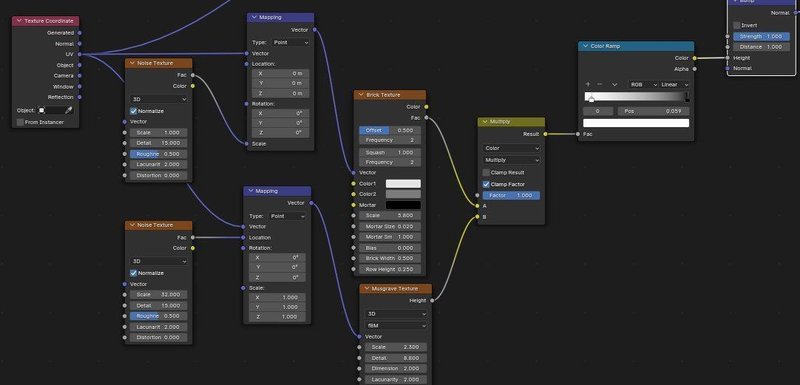Viewport: 800px width, 385px height.
Task: Open the RGB color mode dropdown
Action: (x=643, y=85)
